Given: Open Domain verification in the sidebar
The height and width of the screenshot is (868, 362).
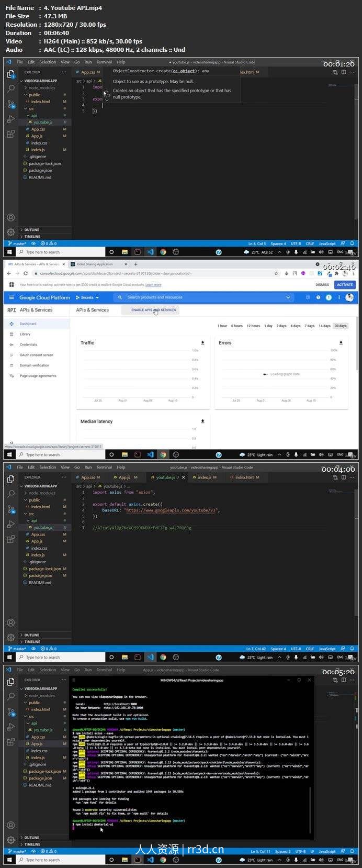Looking at the screenshot, I should click(x=34, y=365).
